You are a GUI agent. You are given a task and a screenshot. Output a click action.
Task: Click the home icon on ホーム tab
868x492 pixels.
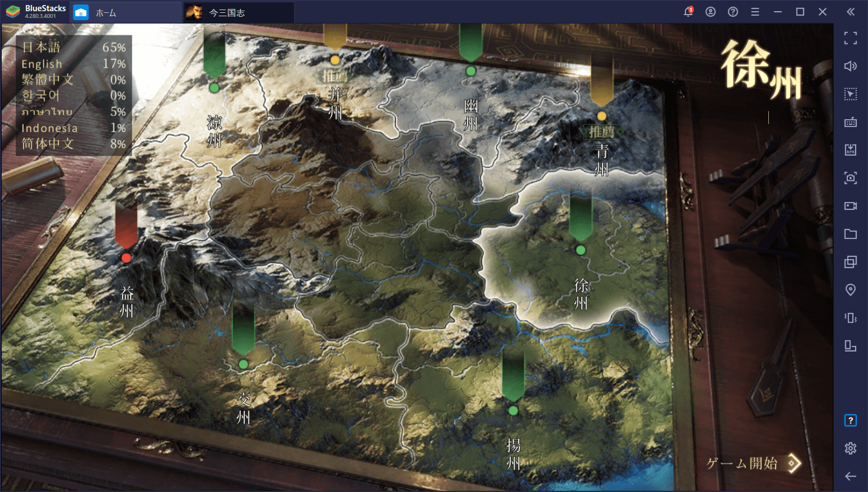click(x=81, y=12)
